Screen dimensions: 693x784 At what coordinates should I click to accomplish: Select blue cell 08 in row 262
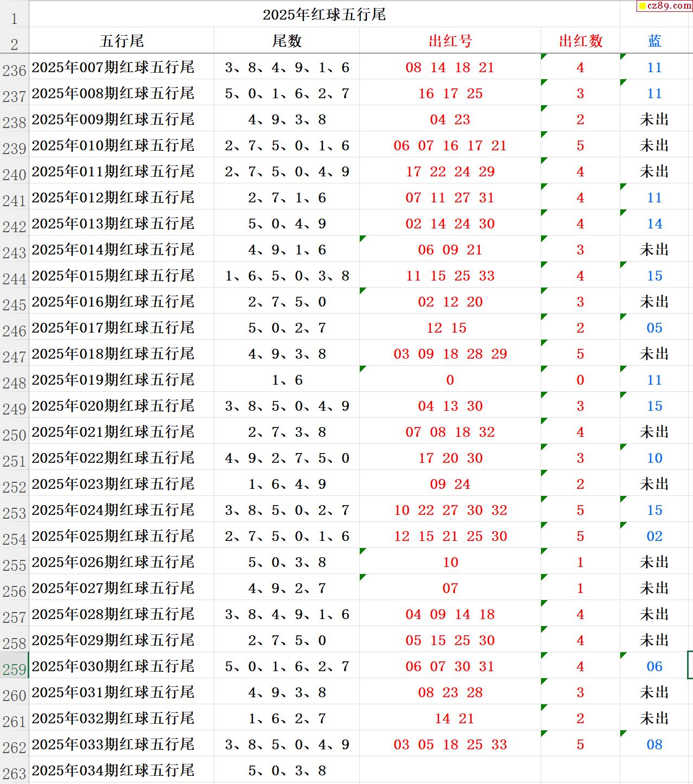654,744
